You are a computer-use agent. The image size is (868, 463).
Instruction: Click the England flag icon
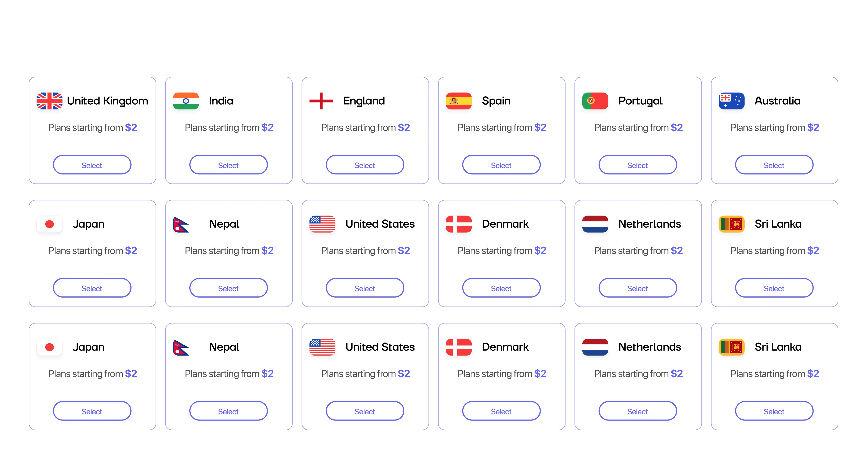coord(321,101)
